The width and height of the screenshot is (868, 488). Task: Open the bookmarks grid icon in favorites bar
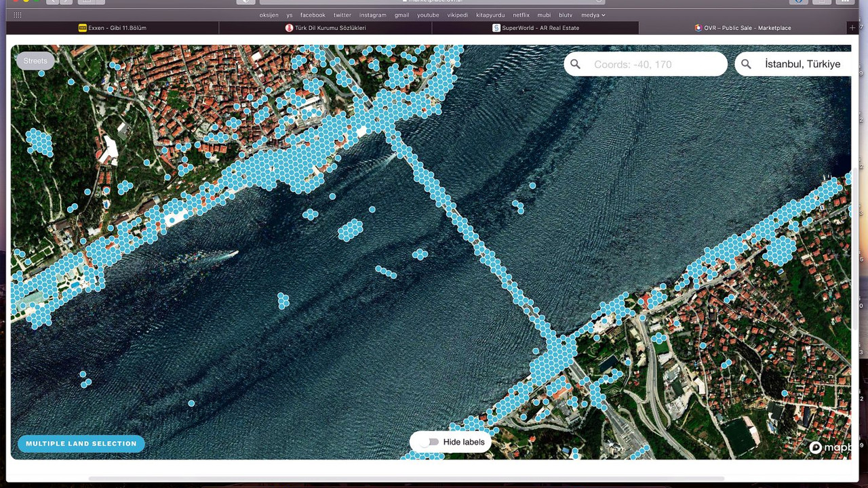[18, 15]
